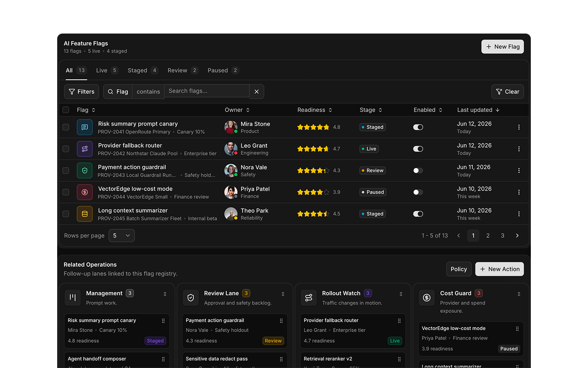Image resolution: width=588 pixels, height=368 pixels.
Task: Click the VectorEdge low-cost mode dollar icon
Action: [85, 192]
